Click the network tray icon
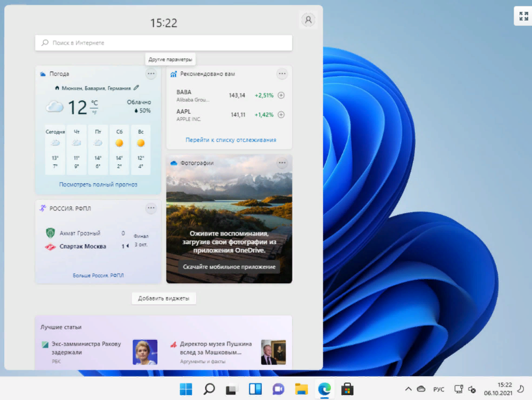Screen dimensions: 532x400 459,389
